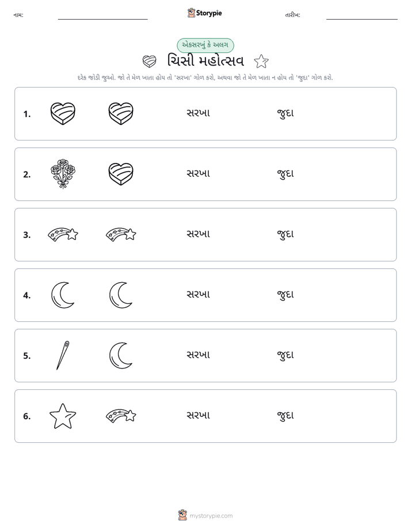Screen dimensions: 411x532
Task: Click the name (નામ) blank line field
Action: click(102, 17)
